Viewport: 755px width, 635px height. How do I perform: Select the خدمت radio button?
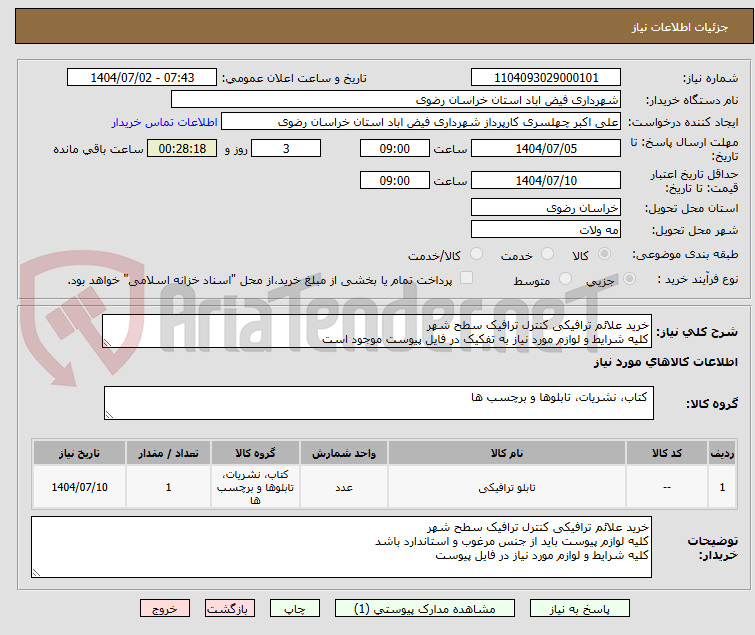click(x=547, y=254)
